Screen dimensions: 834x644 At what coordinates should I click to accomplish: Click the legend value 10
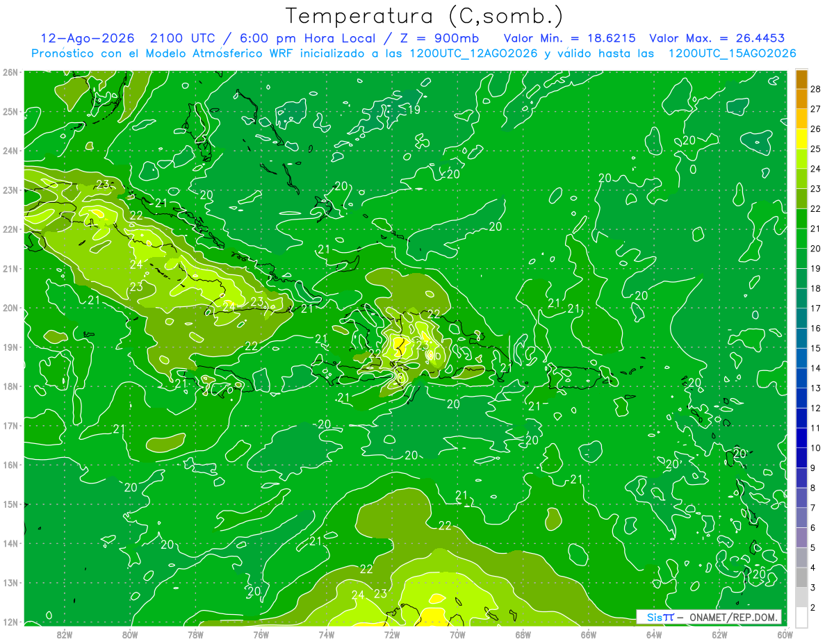click(x=815, y=448)
